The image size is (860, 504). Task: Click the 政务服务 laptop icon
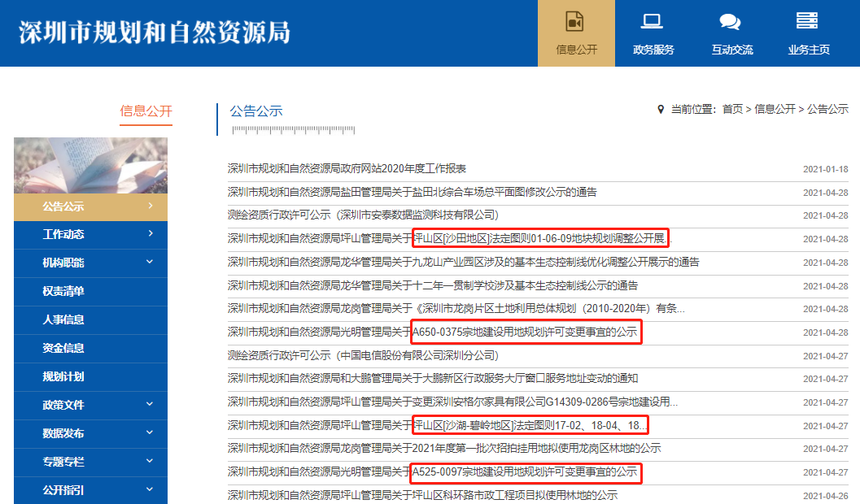click(x=653, y=21)
